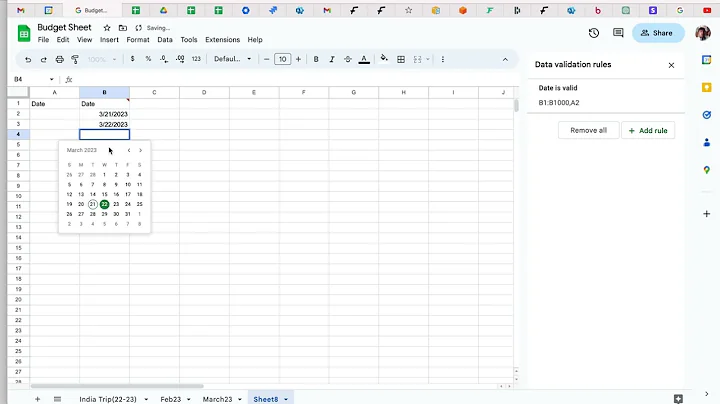720x404 pixels.
Task: Increase font size with plus button
Action: [298, 59]
